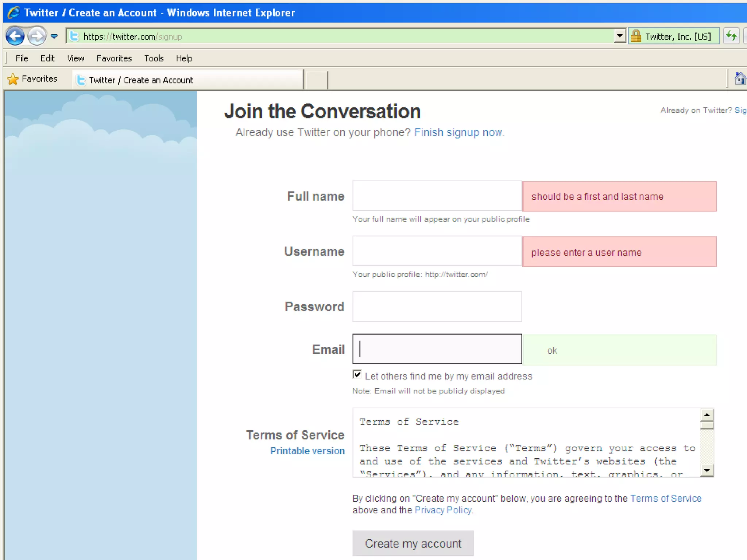Click the browser Back arrow button
Screen dimensions: 747x560
(x=15, y=36)
